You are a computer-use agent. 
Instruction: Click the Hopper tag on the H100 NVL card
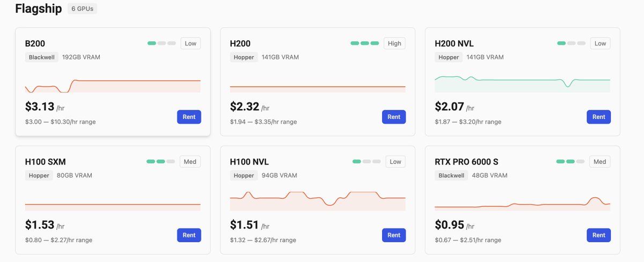tap(244, 176)
